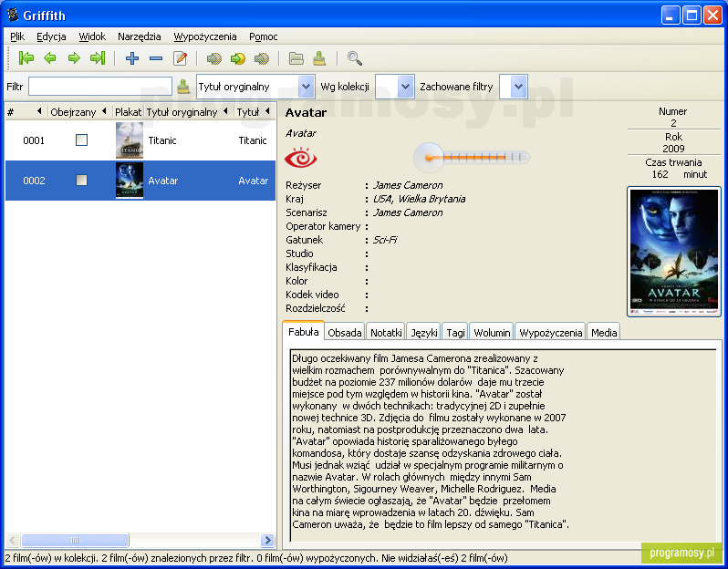Viewport: 728px width, 569px height.
Task: Click the yellow loan arrow icon
Action: [238, 58]
